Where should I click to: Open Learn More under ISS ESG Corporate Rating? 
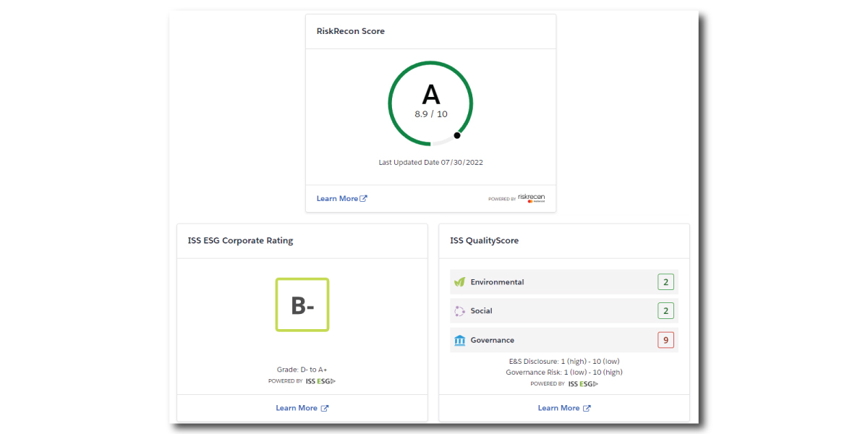click(297, 409)
